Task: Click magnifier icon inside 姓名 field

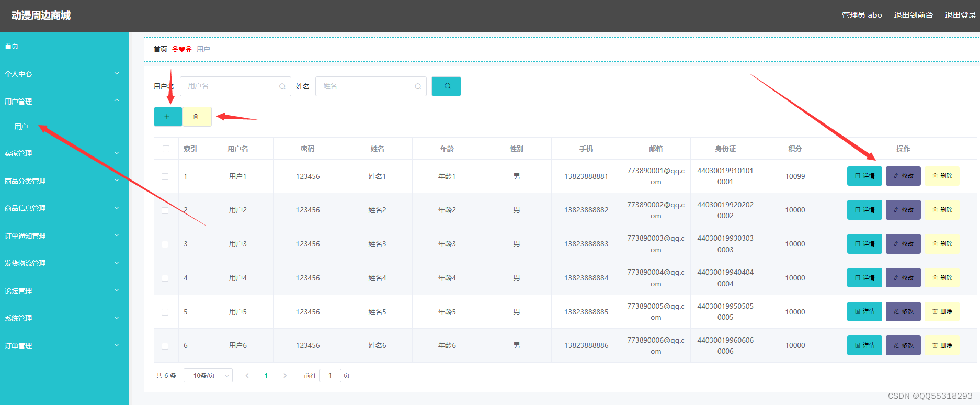Action: (418, 86)
